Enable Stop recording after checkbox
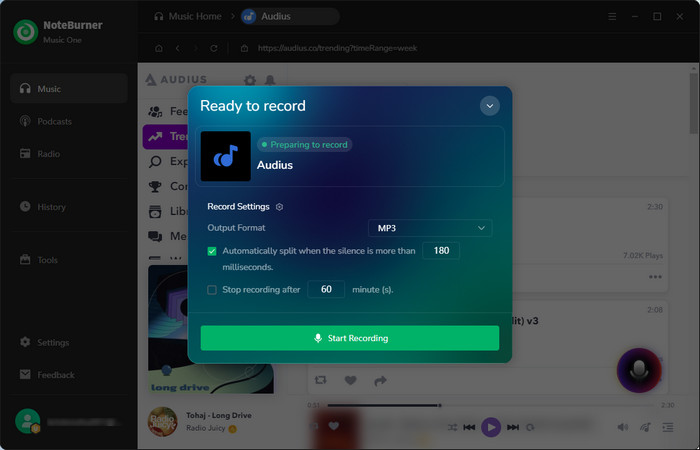The height and width of the screenshot is (450, 700). (212, 290)
